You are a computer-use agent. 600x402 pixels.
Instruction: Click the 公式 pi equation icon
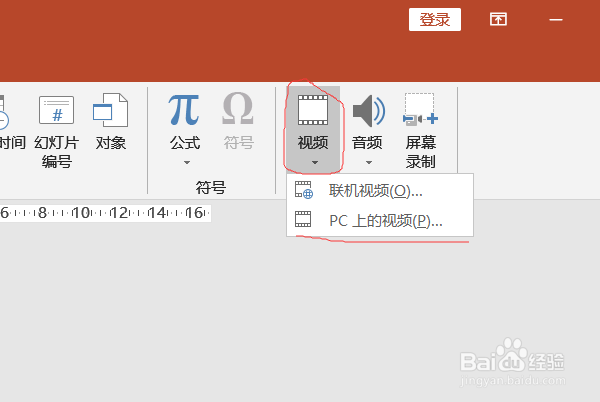pyautogui.click(x=184, y=110)
